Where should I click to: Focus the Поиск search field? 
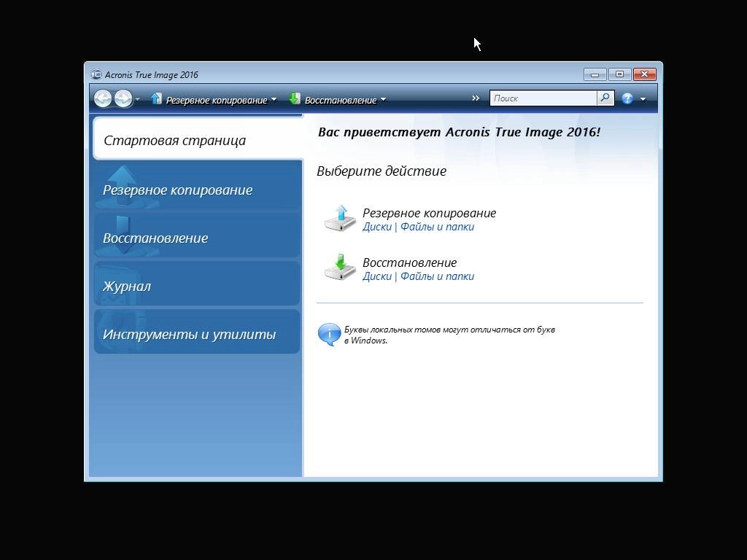(543, 98)
